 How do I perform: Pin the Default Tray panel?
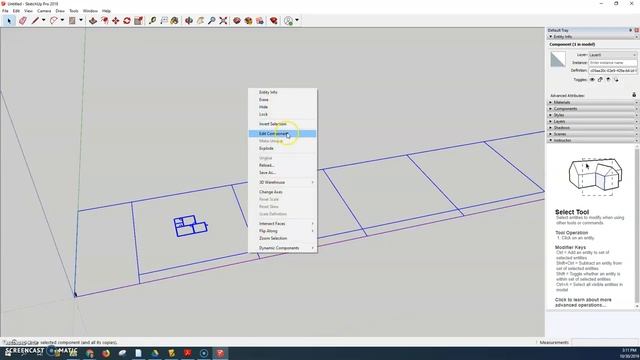tap(630, 30)
